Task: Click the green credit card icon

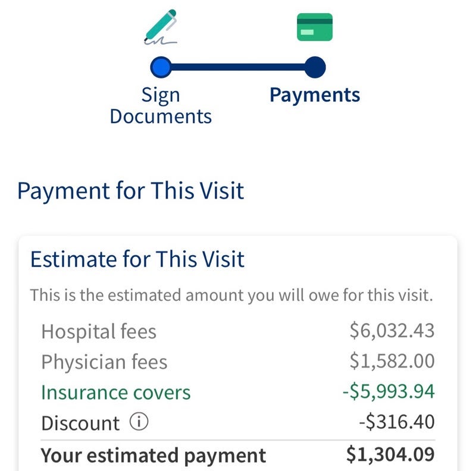Action: (x=315, y=27)
